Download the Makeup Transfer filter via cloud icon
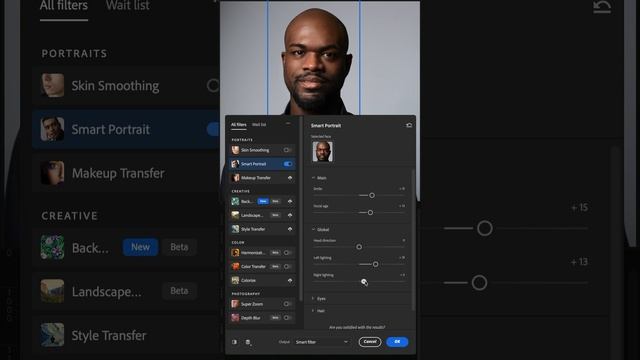Screen dimensions: 640x360 [290, 178]
